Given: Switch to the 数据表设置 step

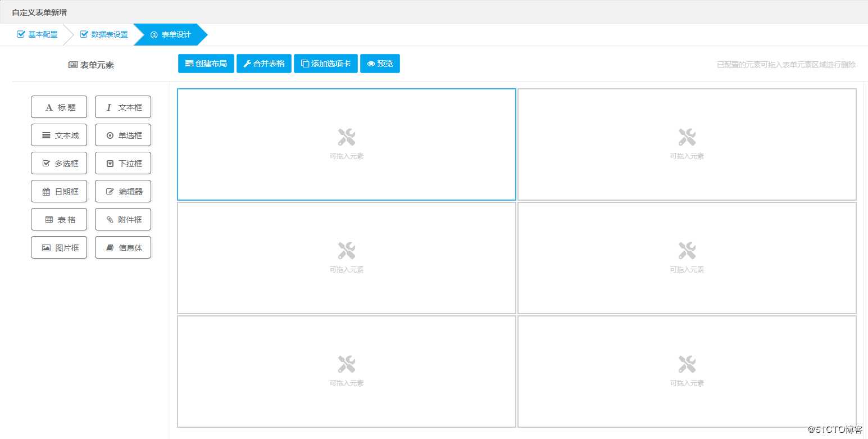Looking at the screenshot, I should (104, 34).
